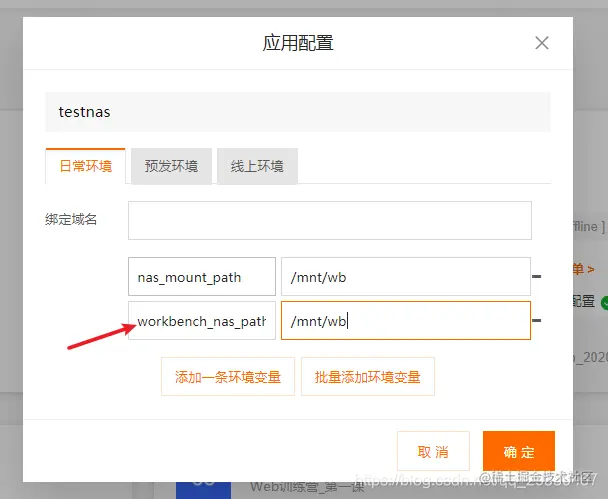Cancel with the 取消 button
The width and height of the screenshot is (608, 499).
433,451
